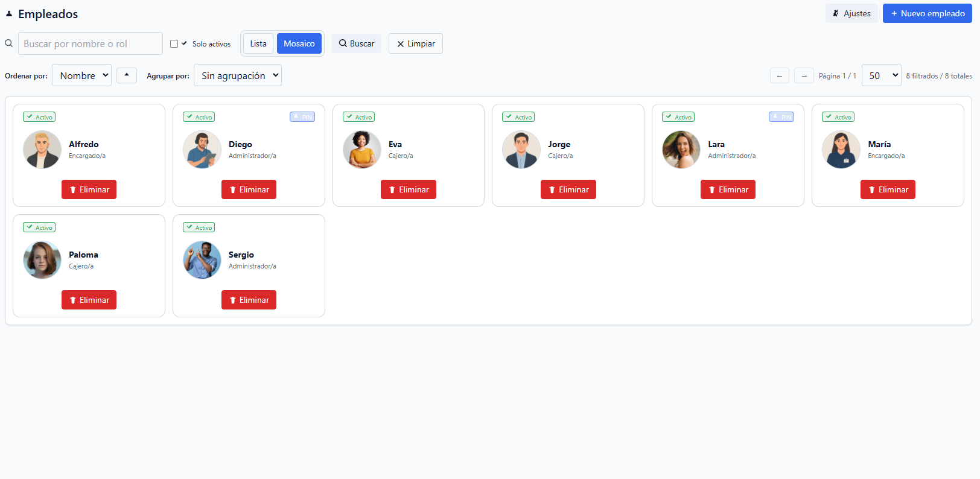Open the page size 50 dropdown

[x=881, y=75]
